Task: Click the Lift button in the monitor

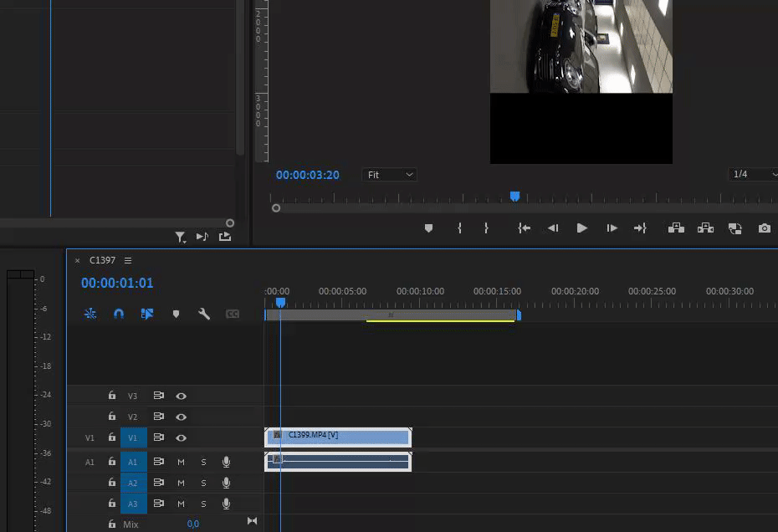Action: pyautogui.click(x=676, y=228)
